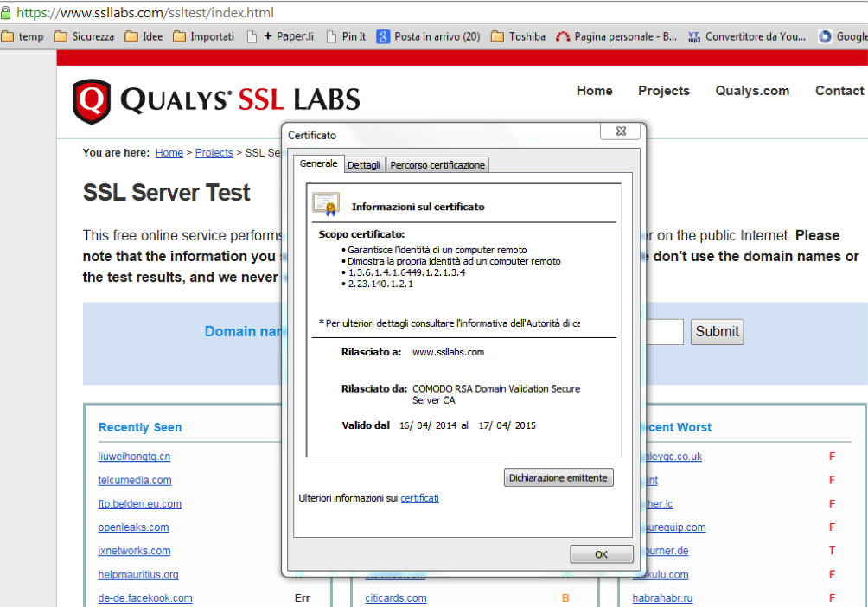The image size is (868, 607).
Task: Confirm the certificate dialog with OK
Action: tap(602, 554)
